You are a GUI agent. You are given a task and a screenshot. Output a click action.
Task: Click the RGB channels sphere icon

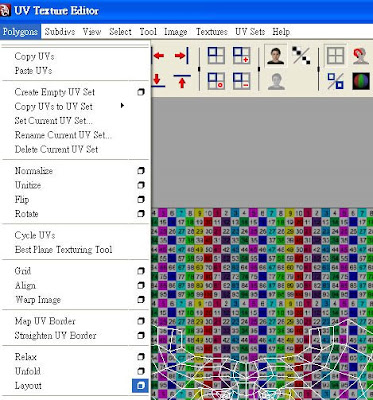click(361, 81)
